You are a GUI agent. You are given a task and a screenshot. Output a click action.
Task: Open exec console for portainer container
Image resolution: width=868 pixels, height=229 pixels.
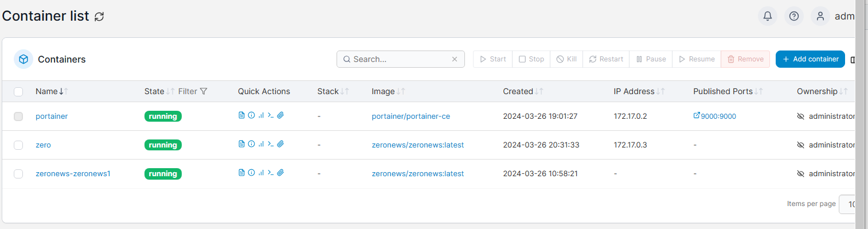271,115
